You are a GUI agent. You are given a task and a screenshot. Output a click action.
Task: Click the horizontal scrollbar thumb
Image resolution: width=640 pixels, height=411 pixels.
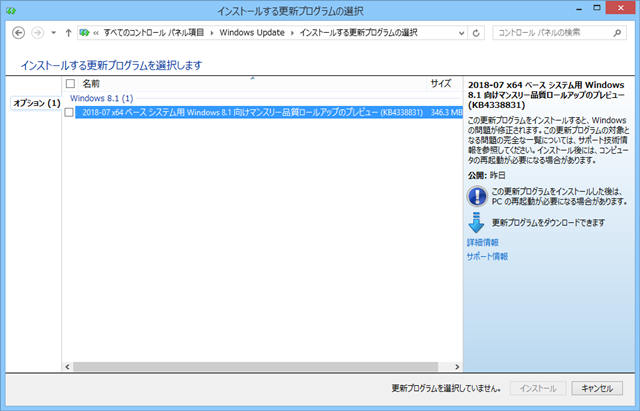pos(256,367)
